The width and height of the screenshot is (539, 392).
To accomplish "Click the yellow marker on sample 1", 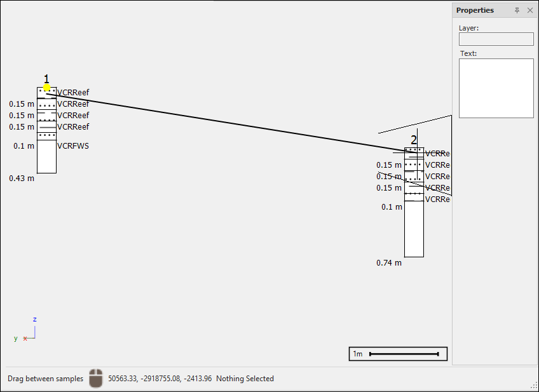I will [46, 88].
